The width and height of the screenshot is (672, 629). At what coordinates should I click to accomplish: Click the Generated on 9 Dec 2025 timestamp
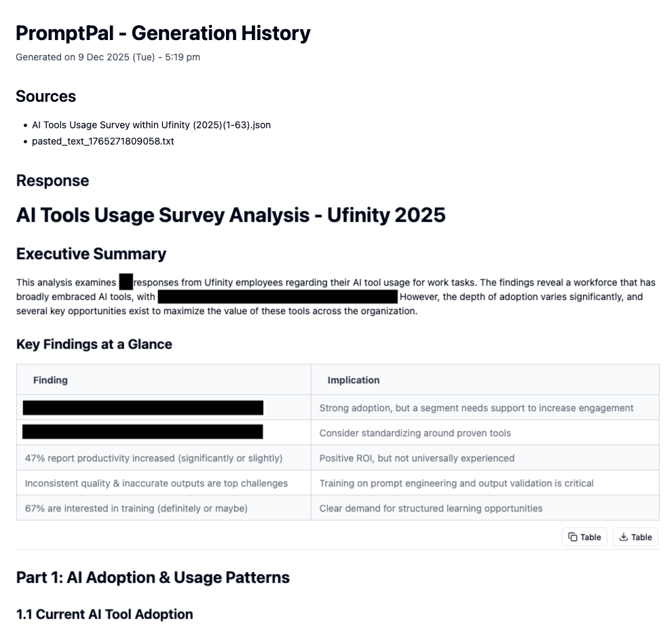click(108, 57)
